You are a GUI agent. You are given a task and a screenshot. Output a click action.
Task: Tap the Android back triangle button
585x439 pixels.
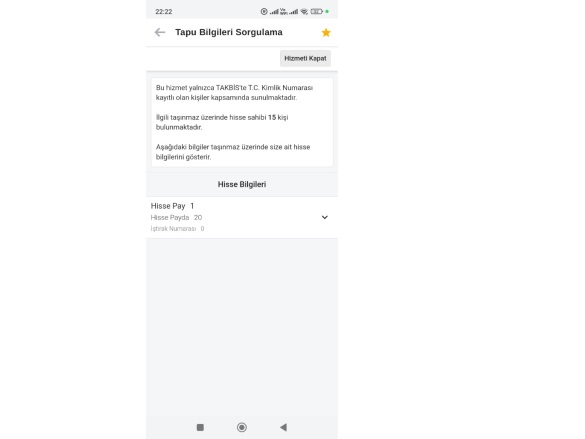(x=284, y=427)
